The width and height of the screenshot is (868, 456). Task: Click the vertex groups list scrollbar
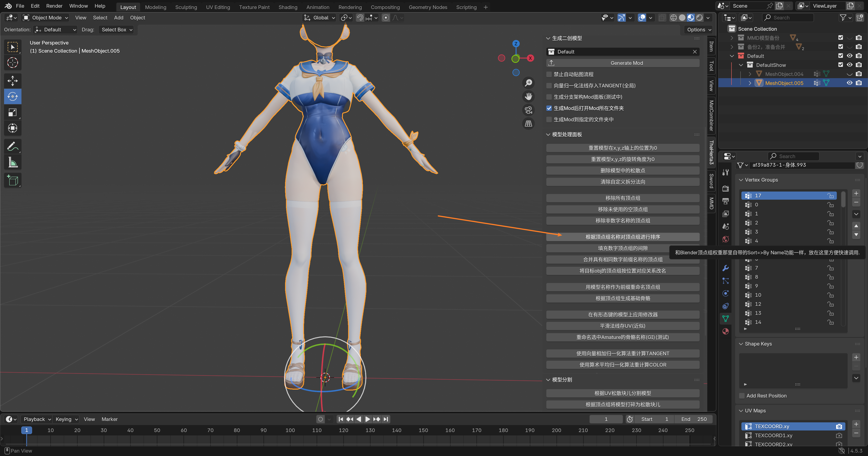(x=843, y=199)
